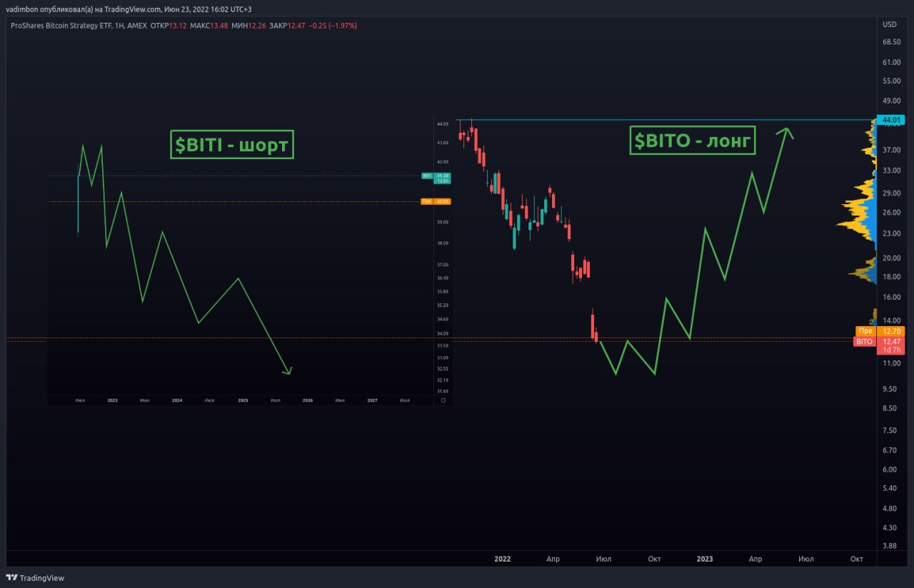Screen dimensions: 914x588
Task: Click the 6.00 price axis label
Action: coord(890,470)
